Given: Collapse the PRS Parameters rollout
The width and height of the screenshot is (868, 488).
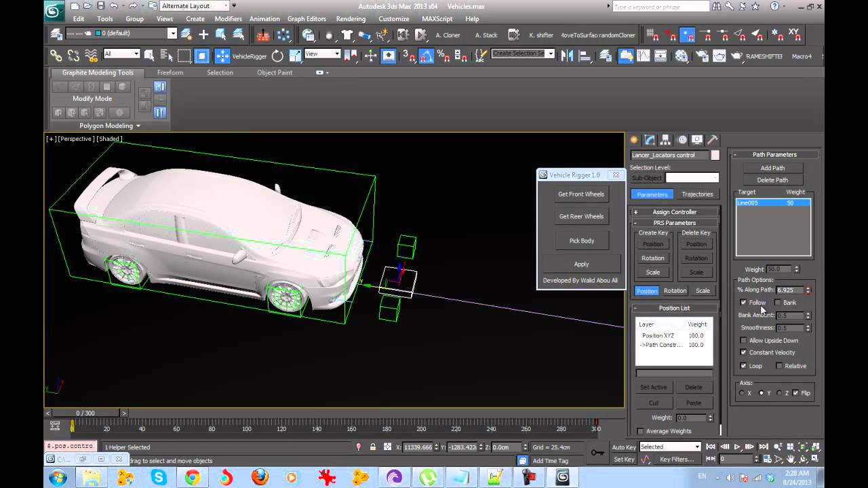Looking at the screenshot, I should click(674, 223).
